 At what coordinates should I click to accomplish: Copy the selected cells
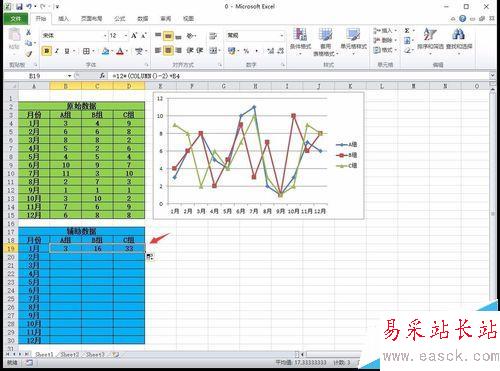(x=29, y=43)
